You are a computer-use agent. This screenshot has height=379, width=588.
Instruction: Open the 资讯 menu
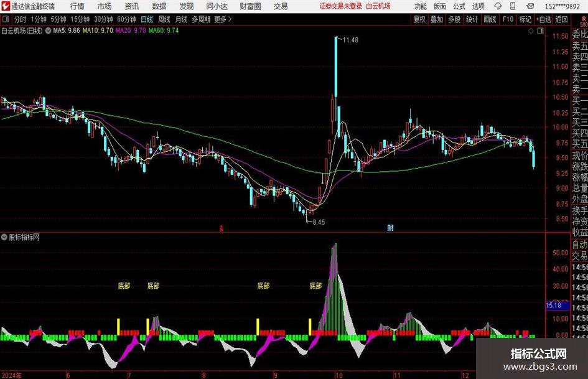coord(132,6)
